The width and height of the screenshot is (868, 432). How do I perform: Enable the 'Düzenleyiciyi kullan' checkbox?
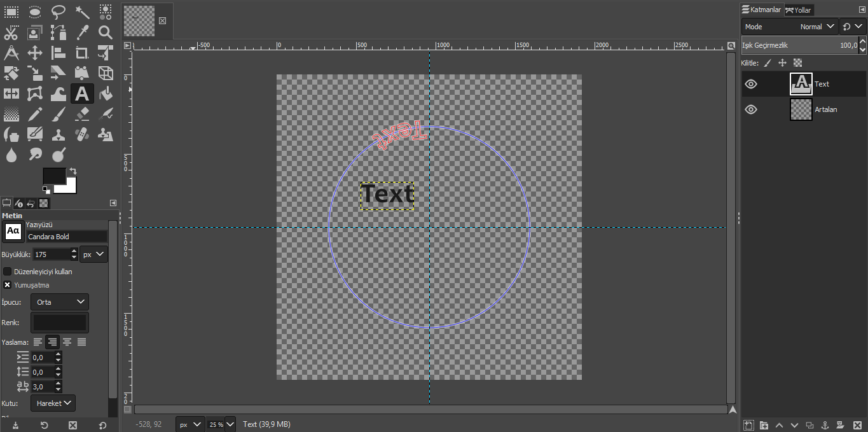8,272
